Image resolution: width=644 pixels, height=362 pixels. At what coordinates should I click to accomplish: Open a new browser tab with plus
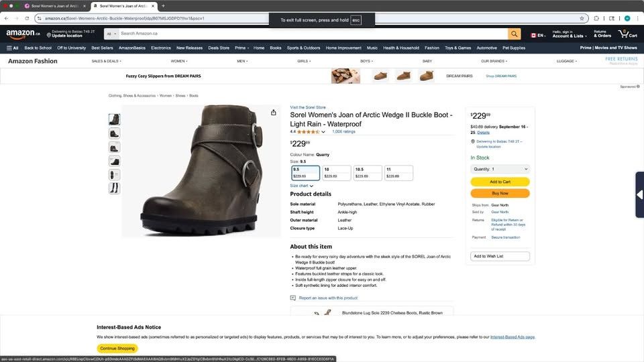pos(163,6)
